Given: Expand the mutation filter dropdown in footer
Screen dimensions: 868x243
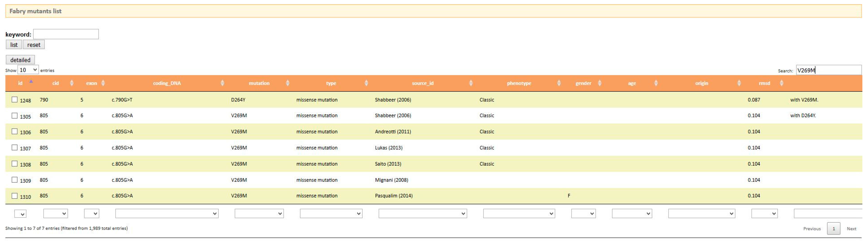Looking at the screenshot, I should [x=259, y=214].
